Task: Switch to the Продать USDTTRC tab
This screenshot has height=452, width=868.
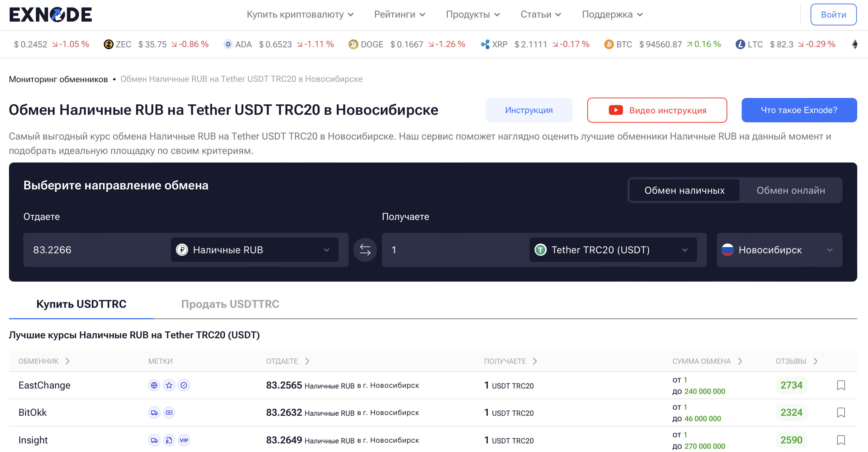Action: [230, 304]
